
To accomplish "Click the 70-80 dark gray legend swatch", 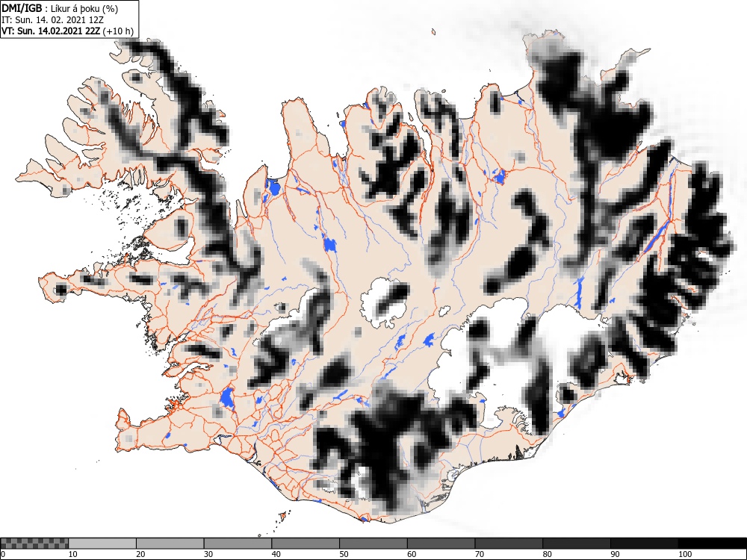I will coord(509,544).
